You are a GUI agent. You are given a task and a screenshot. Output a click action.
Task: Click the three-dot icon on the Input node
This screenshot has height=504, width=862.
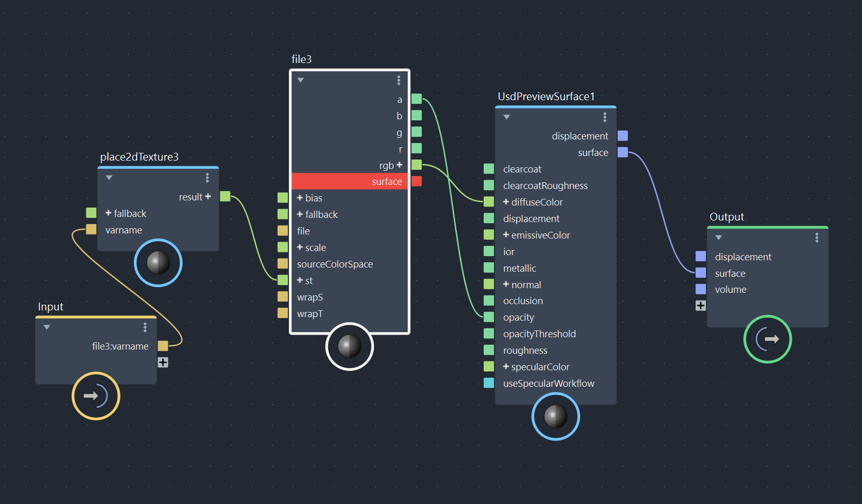(145, 327)
